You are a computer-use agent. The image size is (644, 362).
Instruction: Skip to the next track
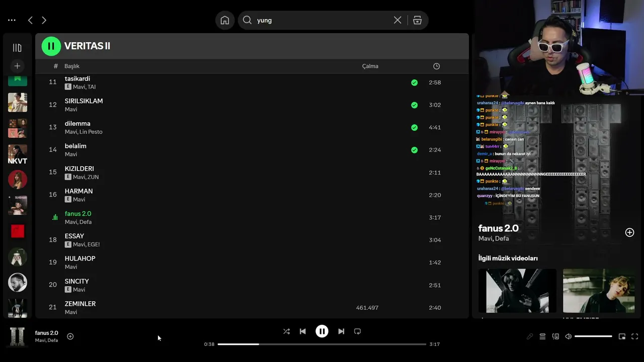[x=341, y=331]
